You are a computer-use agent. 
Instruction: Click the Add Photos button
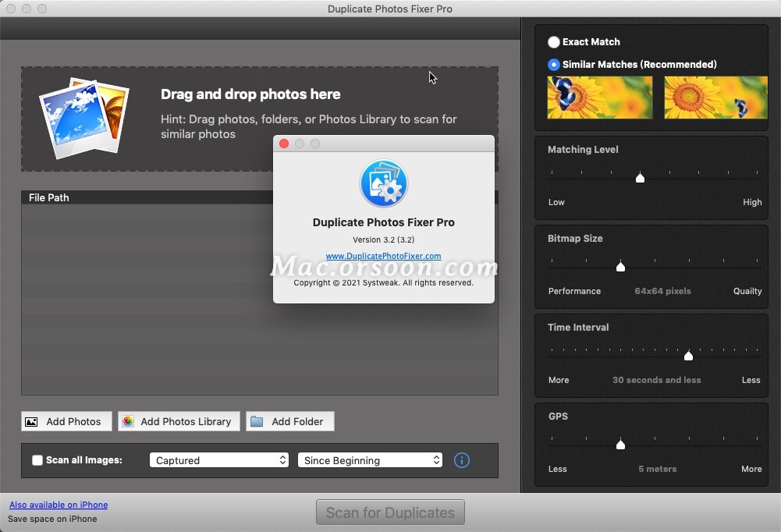66,421
